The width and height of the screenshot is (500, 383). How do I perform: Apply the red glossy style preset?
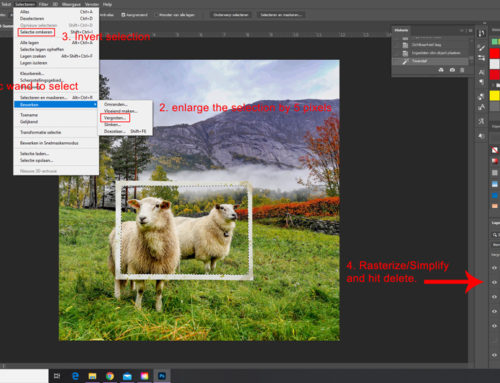(x=495, y=161)
